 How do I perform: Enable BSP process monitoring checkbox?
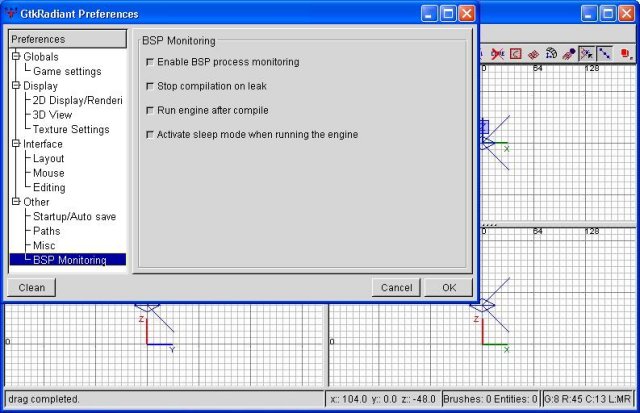(150, 62)
